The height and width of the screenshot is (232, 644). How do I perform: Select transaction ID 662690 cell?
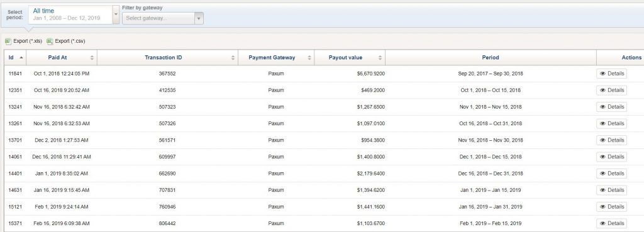(167, 174)
